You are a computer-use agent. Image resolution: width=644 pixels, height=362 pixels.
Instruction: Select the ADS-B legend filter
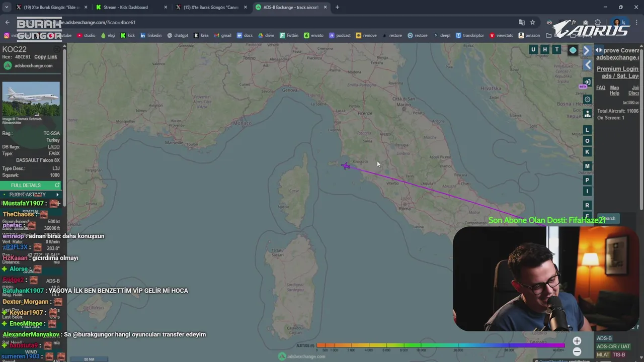pyautogui.click(x=604, y=338)
